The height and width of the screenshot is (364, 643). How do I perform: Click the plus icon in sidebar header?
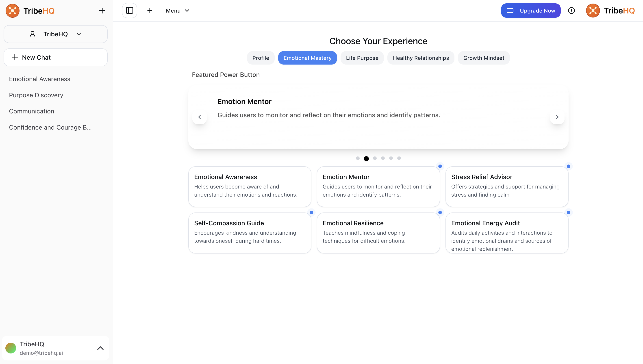[x=102, y=11]
